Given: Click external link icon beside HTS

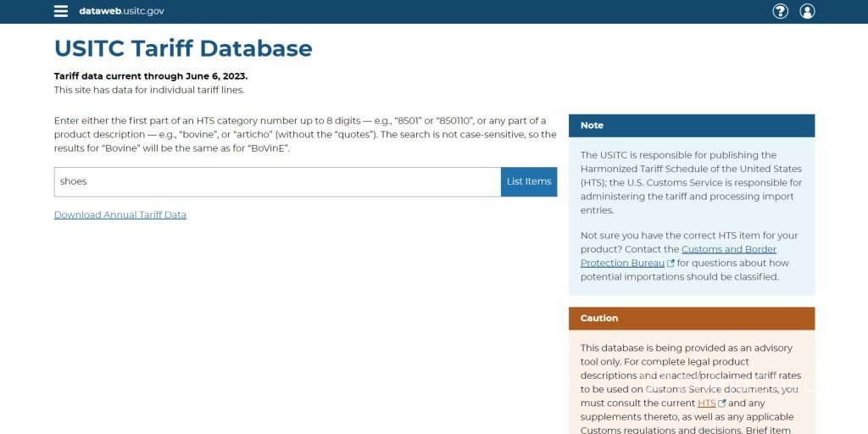Looking at the screenshot, I should click(x=721, y=403).
